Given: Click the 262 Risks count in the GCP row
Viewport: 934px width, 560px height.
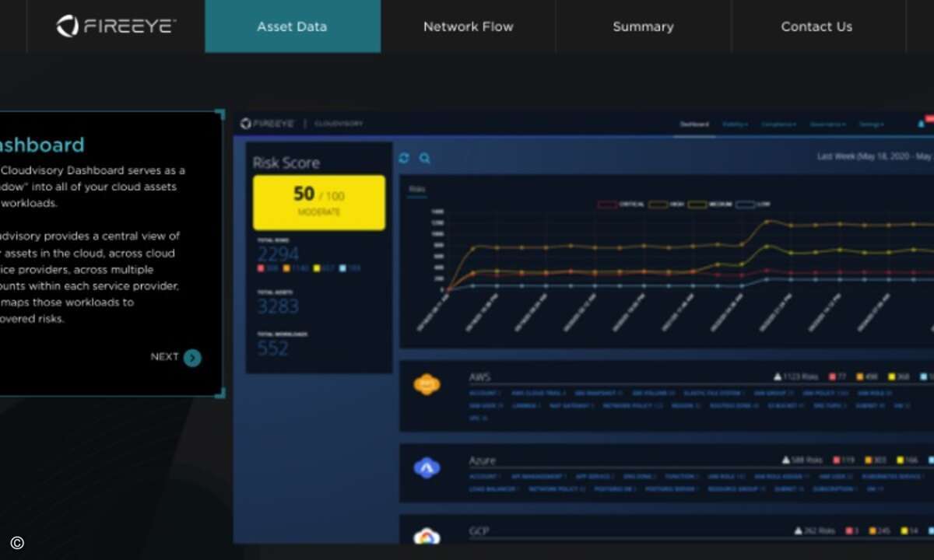Looking at the screenshot, I should tap(821, 531).
